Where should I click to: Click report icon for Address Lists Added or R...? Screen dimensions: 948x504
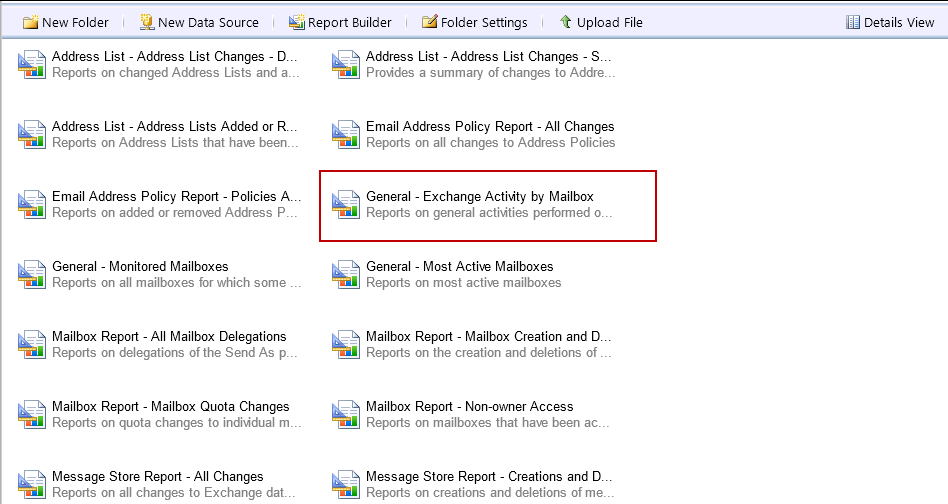32,134
